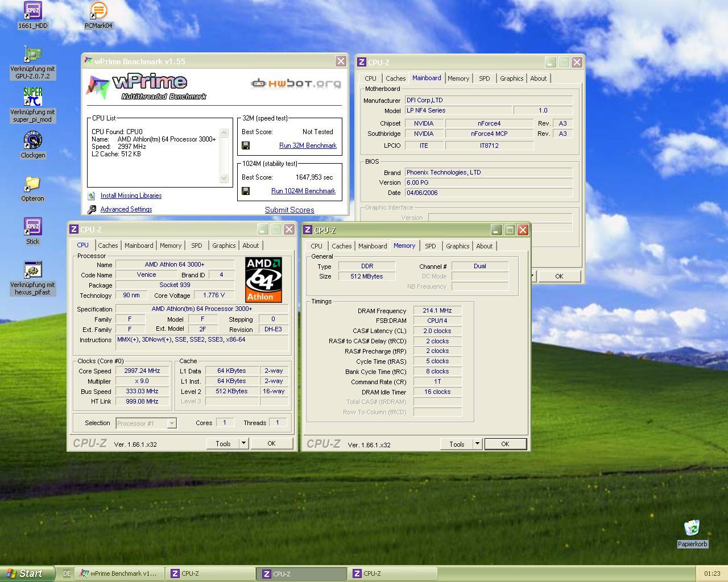Click the hwbot.org logo in wPrime
Screen dimensions: 728x582
296,84
